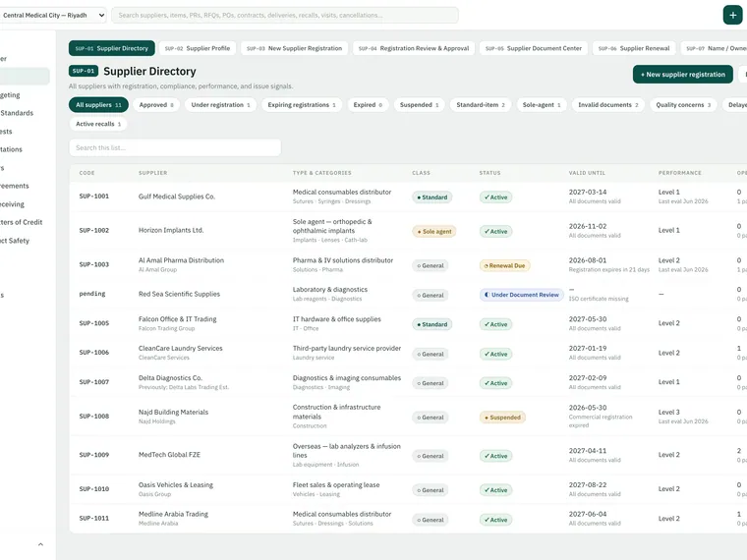Open Letters of Credit in sidebar
This screenshot has height=560, width=747.
coord(21,222)
